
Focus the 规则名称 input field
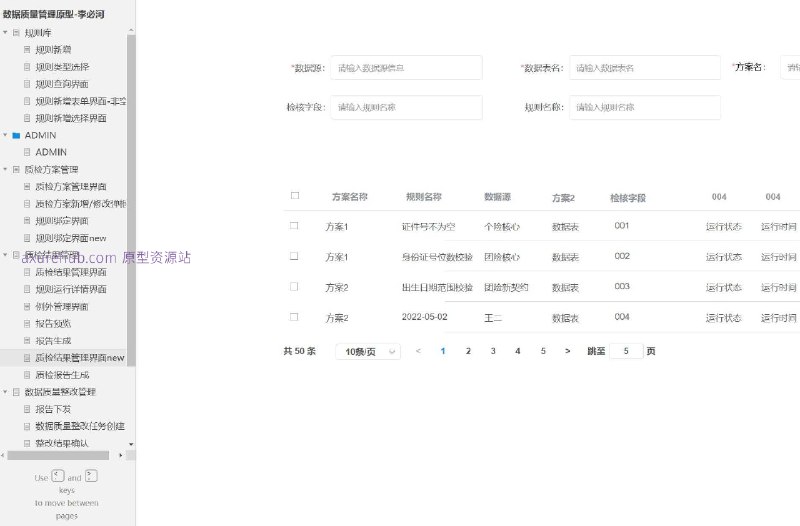click(x=645, y=107)
